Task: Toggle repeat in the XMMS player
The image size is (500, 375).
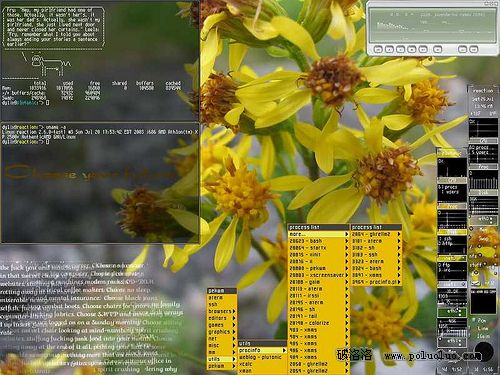Action: click(x=474, y=49)
